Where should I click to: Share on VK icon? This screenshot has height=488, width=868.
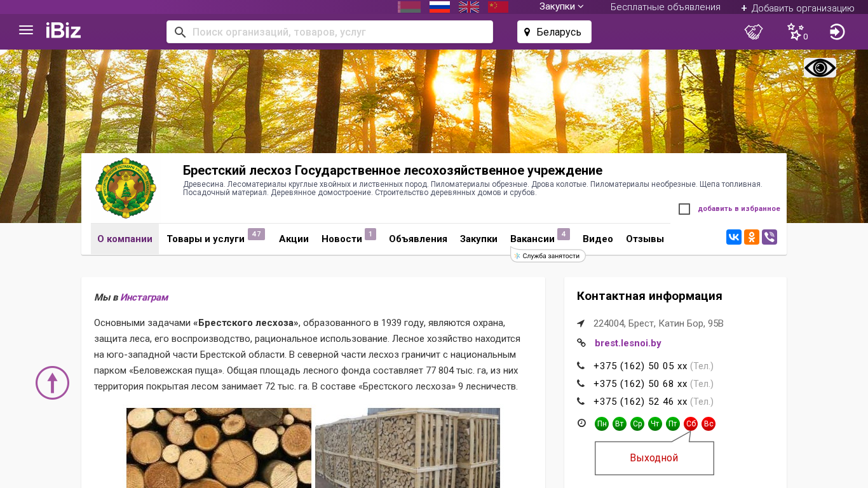point(734,237)
